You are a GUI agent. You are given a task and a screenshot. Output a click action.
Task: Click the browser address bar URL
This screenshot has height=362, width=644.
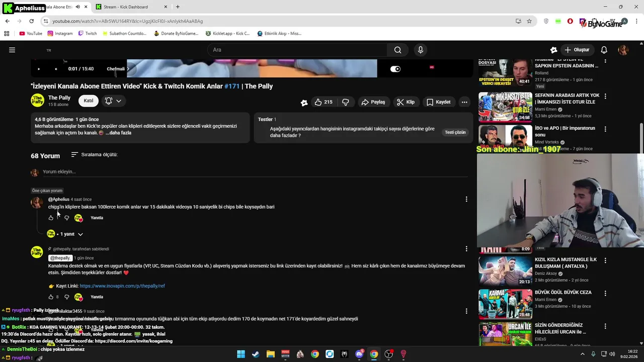coord(128,21)
